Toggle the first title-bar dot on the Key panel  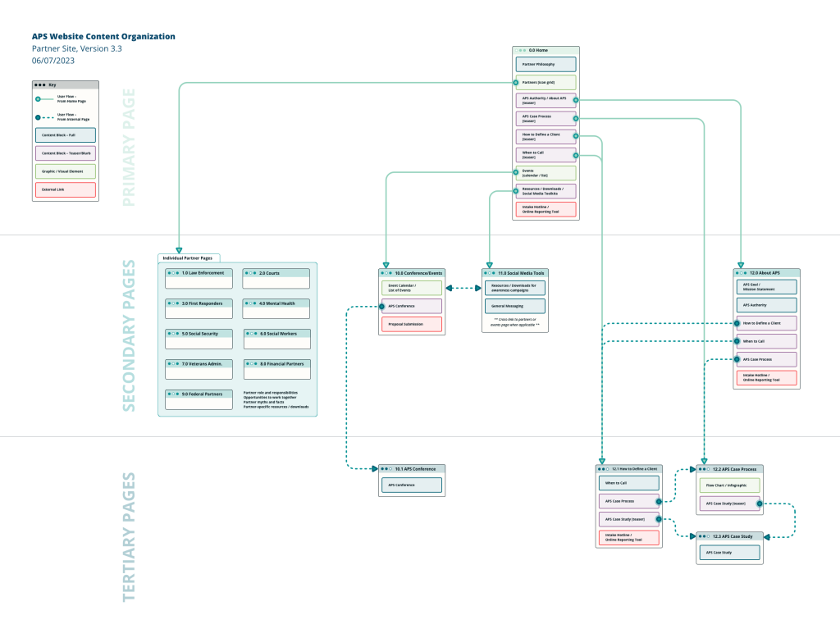pyautogui.click(x=37, y=84)
